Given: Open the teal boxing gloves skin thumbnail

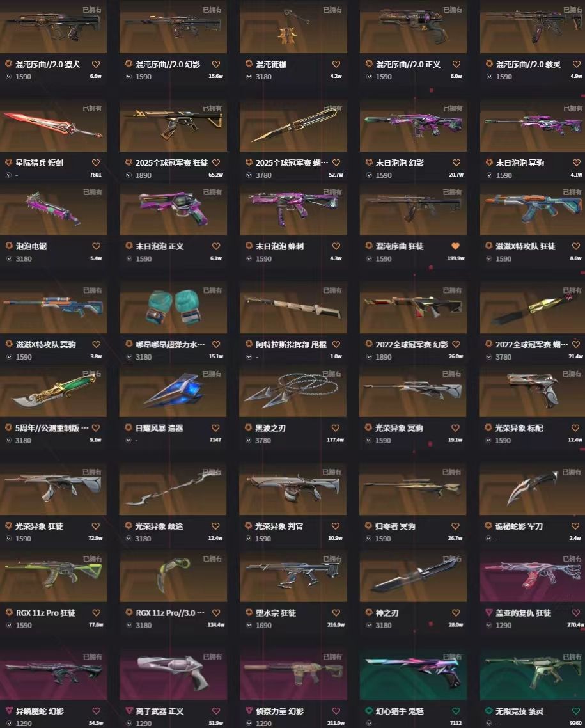Looking at the screenshot, I should tap(173, 307).
